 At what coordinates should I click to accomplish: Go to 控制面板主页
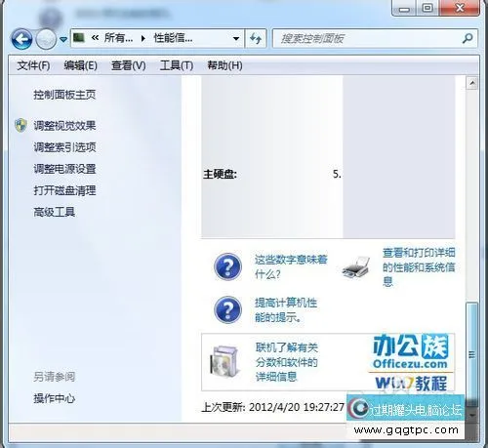64,95
